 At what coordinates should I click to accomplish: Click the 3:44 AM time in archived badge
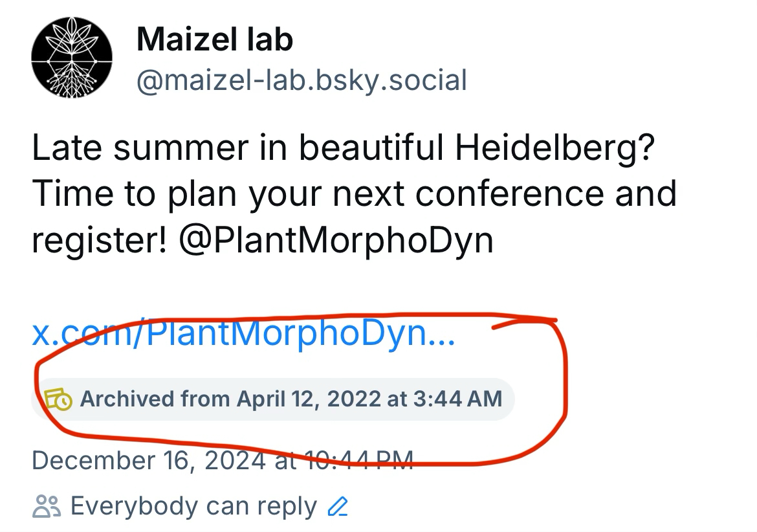click(x=457, y=399)
